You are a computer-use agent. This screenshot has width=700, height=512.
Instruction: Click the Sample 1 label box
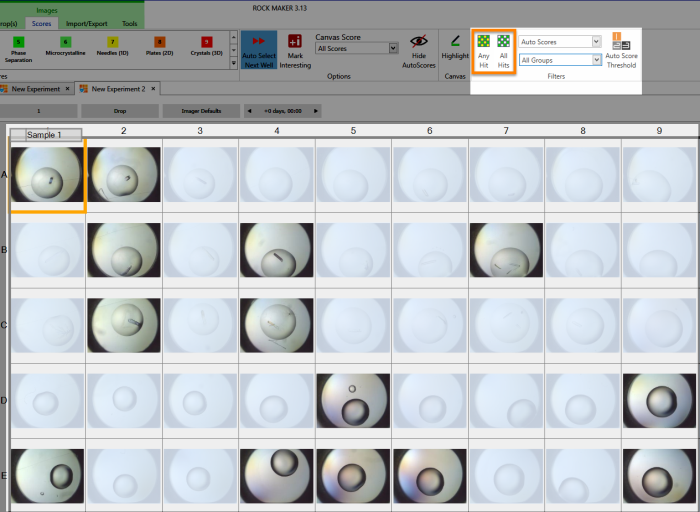pyautogui.click(x=46, y=134)
